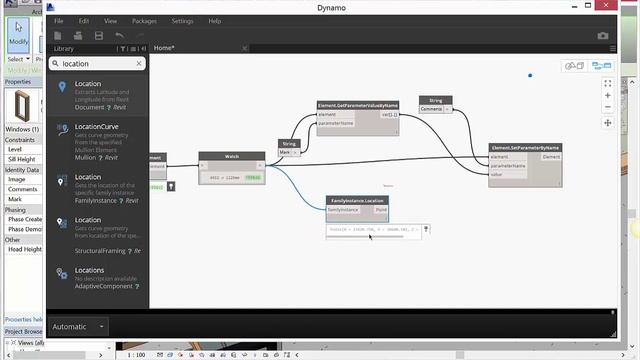Image resolution: width=640 pixels, height=360 pixels.
Task: Select Location StructuralFraming search result
Action: pyautogui.click(x=97, y=235)
